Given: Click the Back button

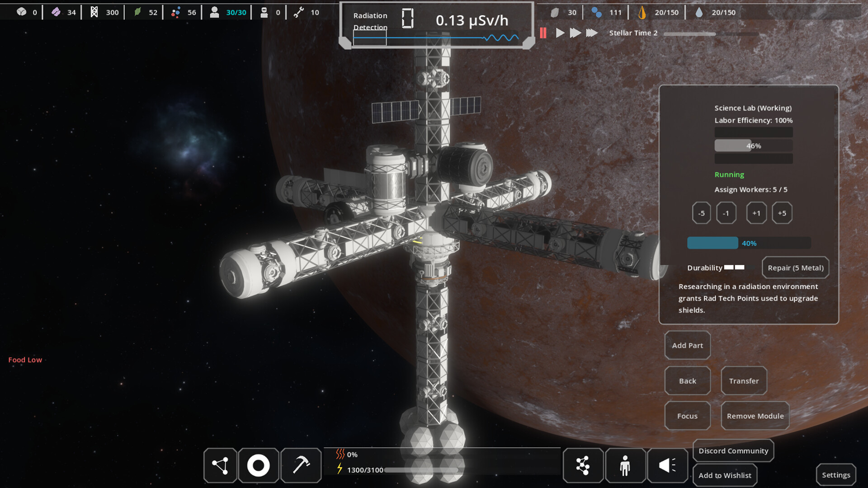Looking at the screenshot, I should coord(688,381).
